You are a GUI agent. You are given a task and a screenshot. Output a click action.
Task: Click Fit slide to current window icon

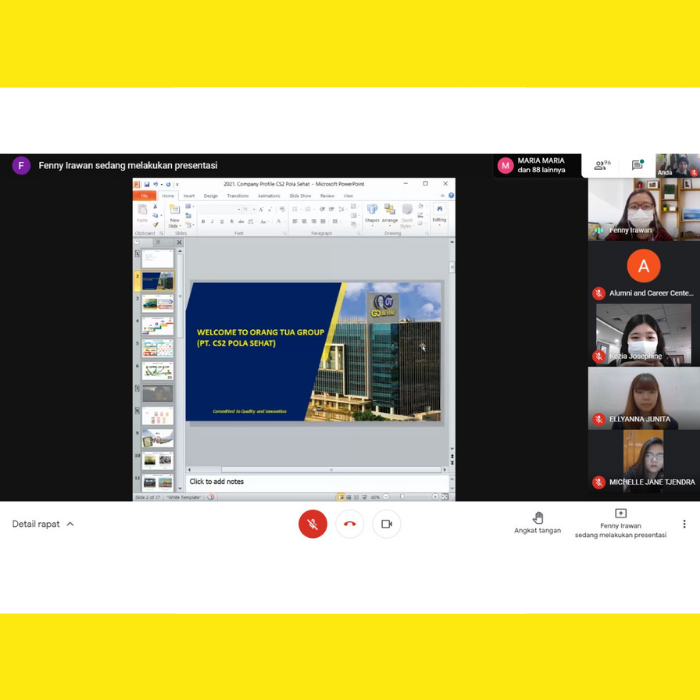[445, 497]
